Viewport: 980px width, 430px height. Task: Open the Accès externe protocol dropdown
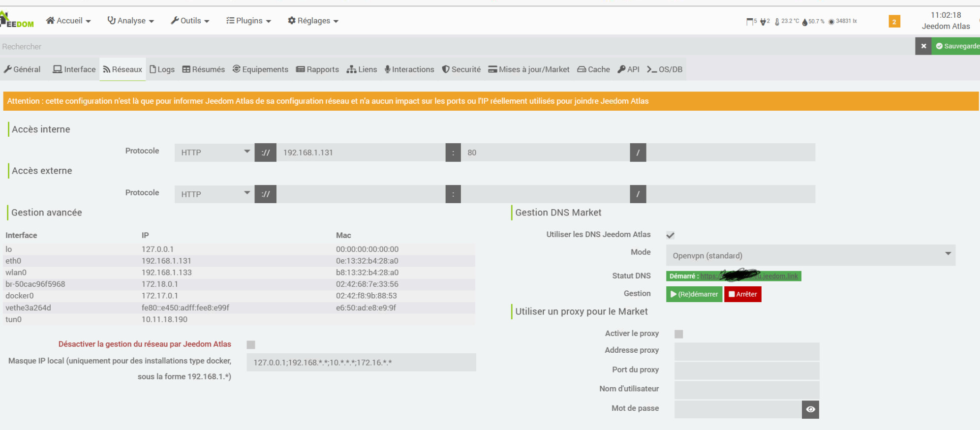click(214, 194)
